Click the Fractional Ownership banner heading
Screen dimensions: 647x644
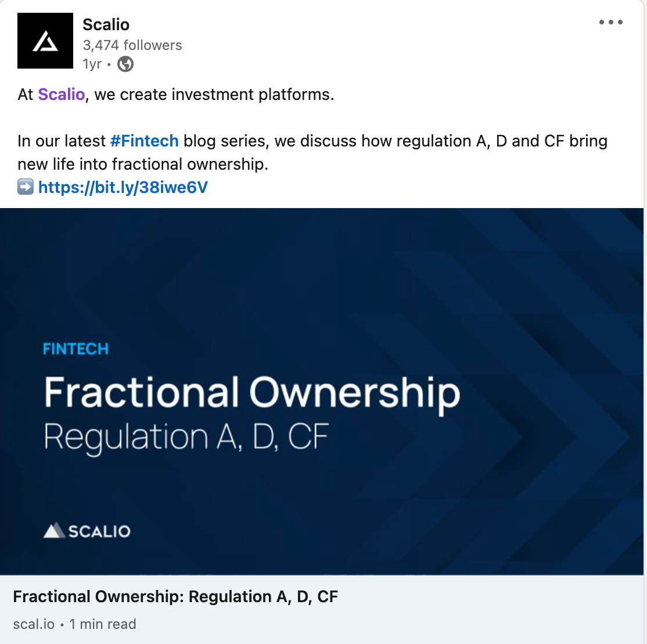pos(251,393)
